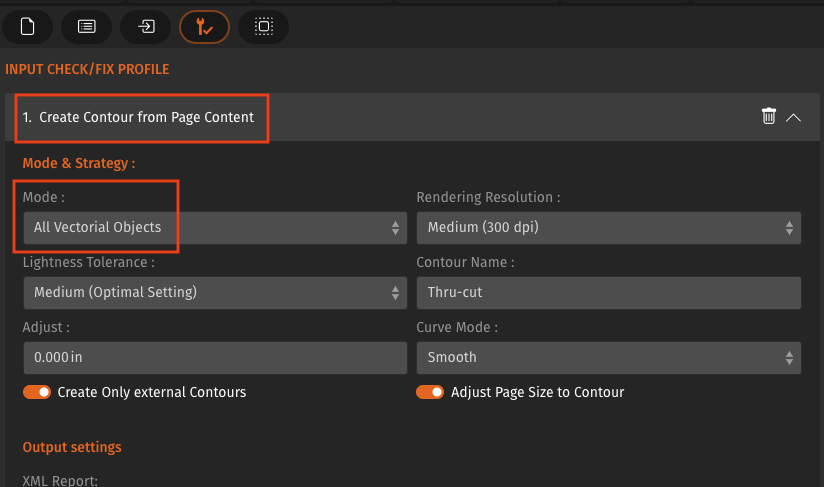Select the wrench check/fix icon tab
Viewport: 824px width, 487px height.
205,27
